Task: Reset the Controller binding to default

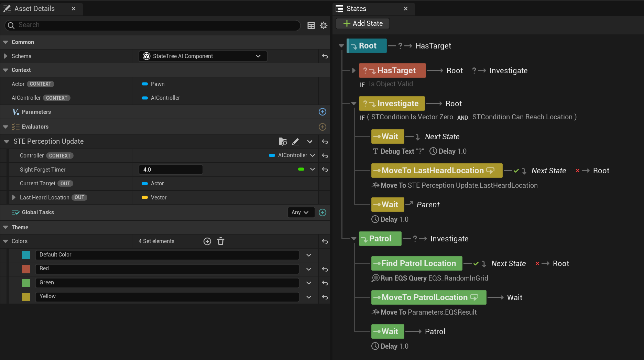Action: 325,156
